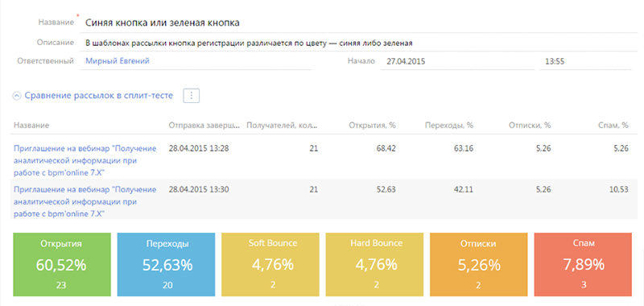Image resolution: width=644 pixels, height=306 pixels.
Task: Open the Soft Bounce 4,76% tile
Action: pyautogui.click(x=270, y=264)
